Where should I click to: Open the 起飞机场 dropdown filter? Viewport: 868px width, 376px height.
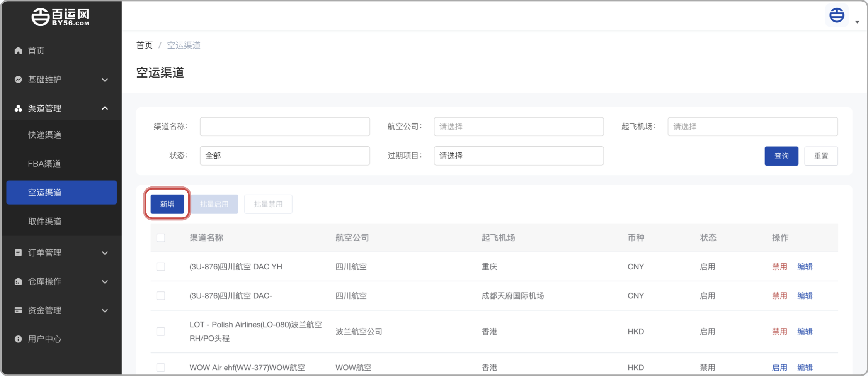pyautogui.click(x=752, y=127)
